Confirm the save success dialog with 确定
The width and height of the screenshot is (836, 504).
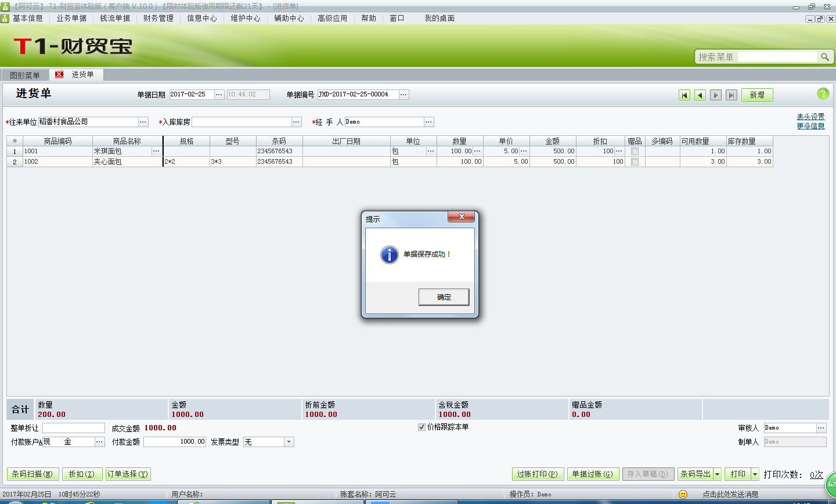click(x=444, y=297)
